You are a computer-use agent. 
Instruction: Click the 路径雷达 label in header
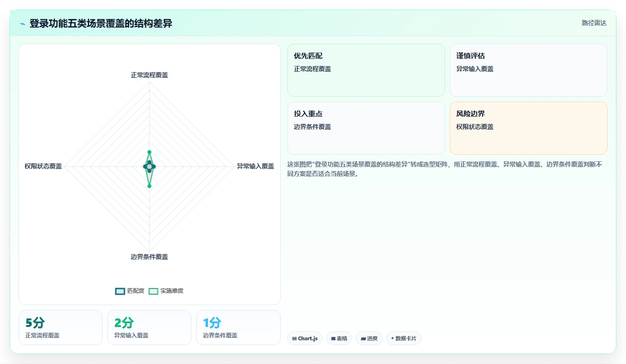(594, 23)
